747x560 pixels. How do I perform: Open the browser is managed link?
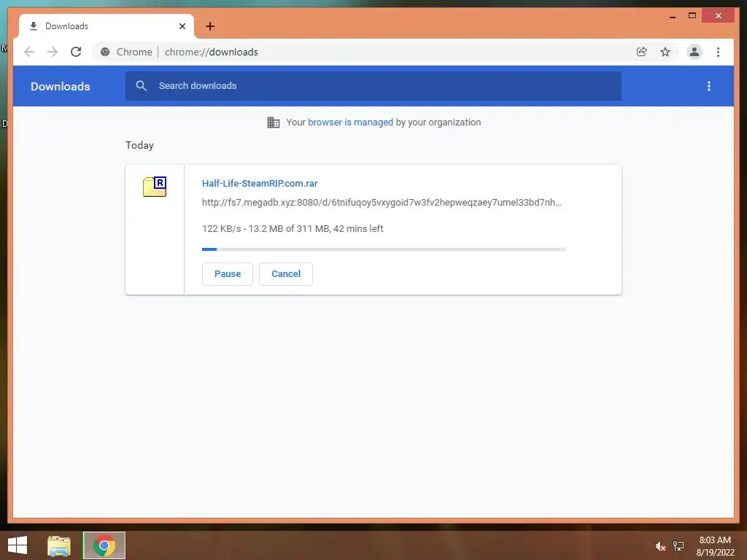(350, 122)
